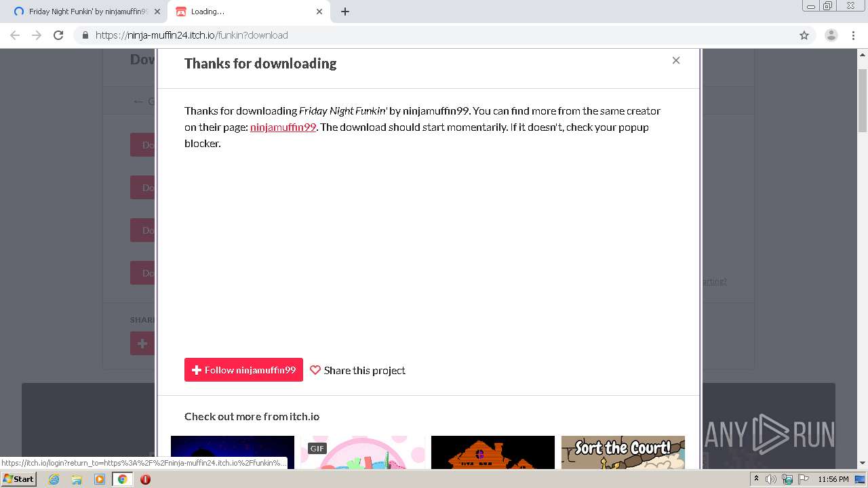Close the Loading… tab
868x488 pixels.
(x=319, y=12)
